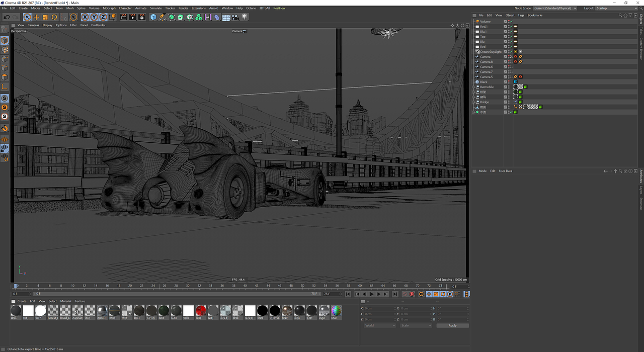Switch to the Layers side tab
This screenshot has width=644, height=352.
tap(641, 190)
